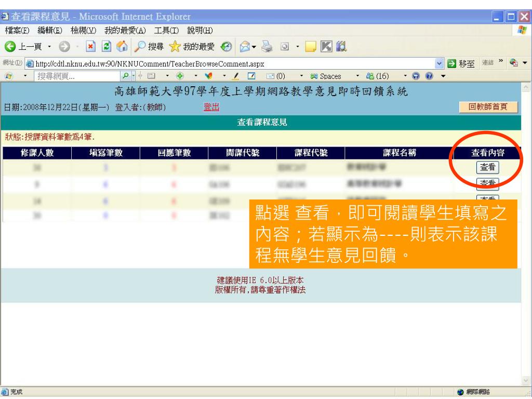Click the round blue icon left of help
This screenshot has width=532, height=399.
(x=416, y=76)
